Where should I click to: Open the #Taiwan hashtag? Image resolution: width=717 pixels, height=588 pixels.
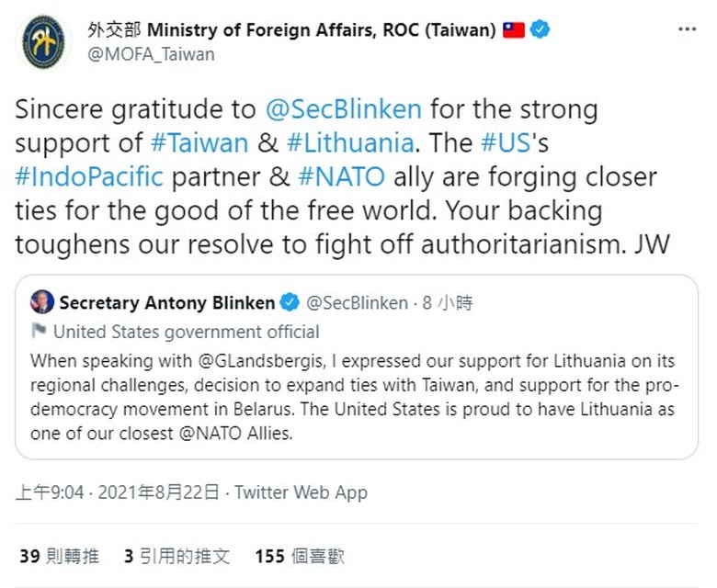(x=199, y=143)
